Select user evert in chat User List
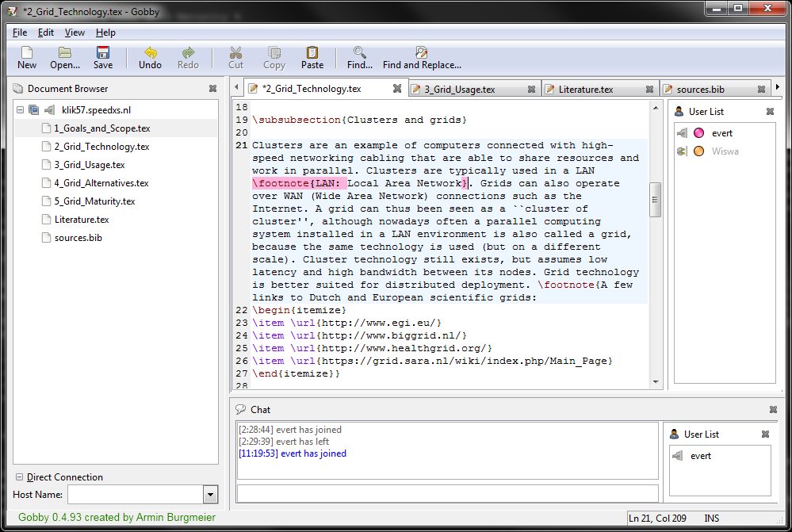792x532 pixels. tap(700, 456)
